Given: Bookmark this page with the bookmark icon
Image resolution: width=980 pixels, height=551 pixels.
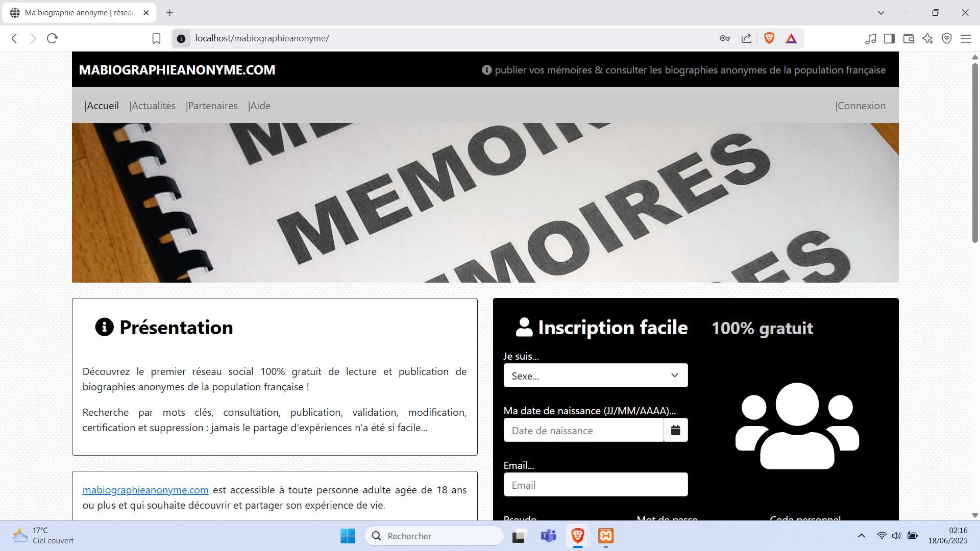Looking at the screenshot, I should [x=157, y=38].
